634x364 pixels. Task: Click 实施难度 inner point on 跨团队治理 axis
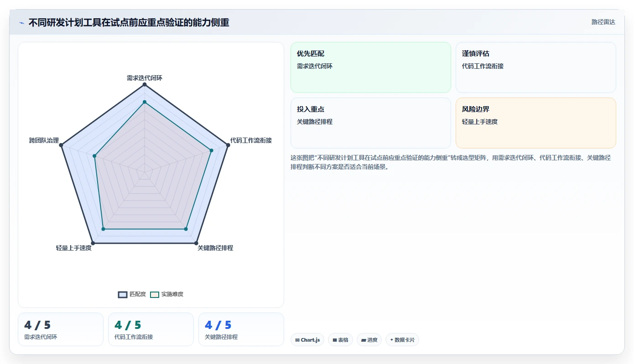pyautogui.click(x=95, y=156)
